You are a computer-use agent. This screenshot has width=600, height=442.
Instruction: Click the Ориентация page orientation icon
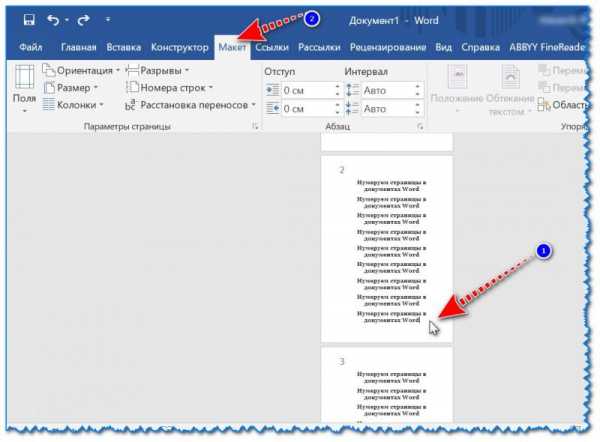click(x=48, y=71)
